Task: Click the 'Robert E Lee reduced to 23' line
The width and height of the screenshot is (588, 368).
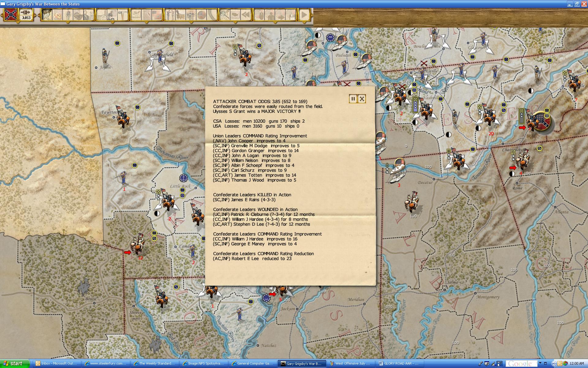Action: [252, 259]
